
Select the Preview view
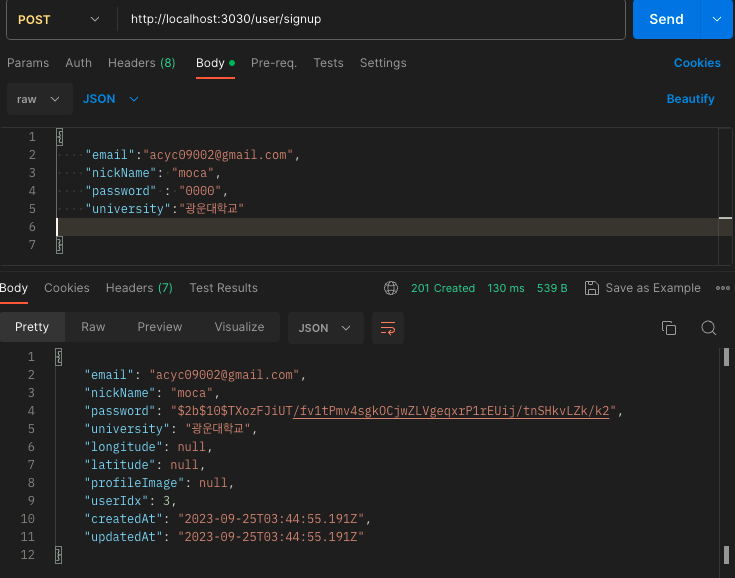[159, 327]
